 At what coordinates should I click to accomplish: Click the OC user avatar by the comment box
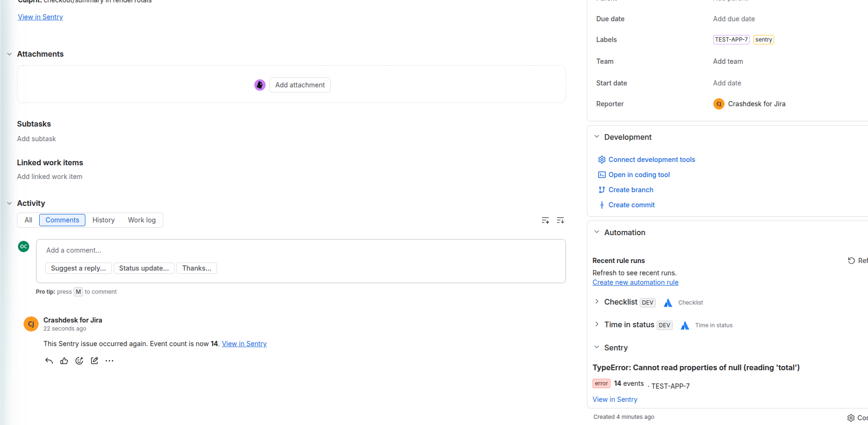(x=24, y=246)
